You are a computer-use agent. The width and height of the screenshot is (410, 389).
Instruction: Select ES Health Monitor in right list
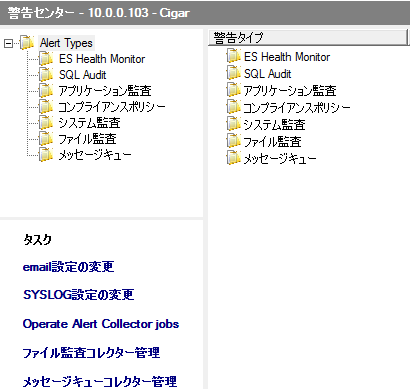[x=287, y=57]
